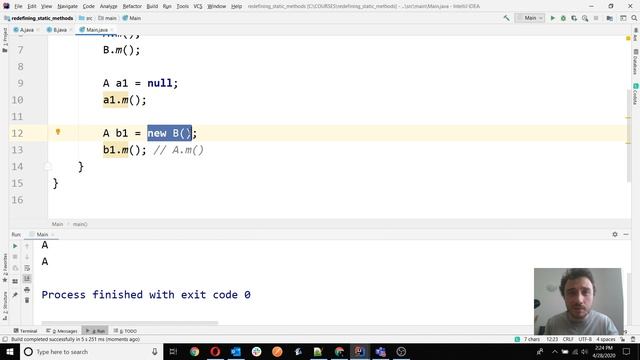This screenshot has height=360, width=640.
Task: Select the Main.java editor tab
Action: (96, 30)
